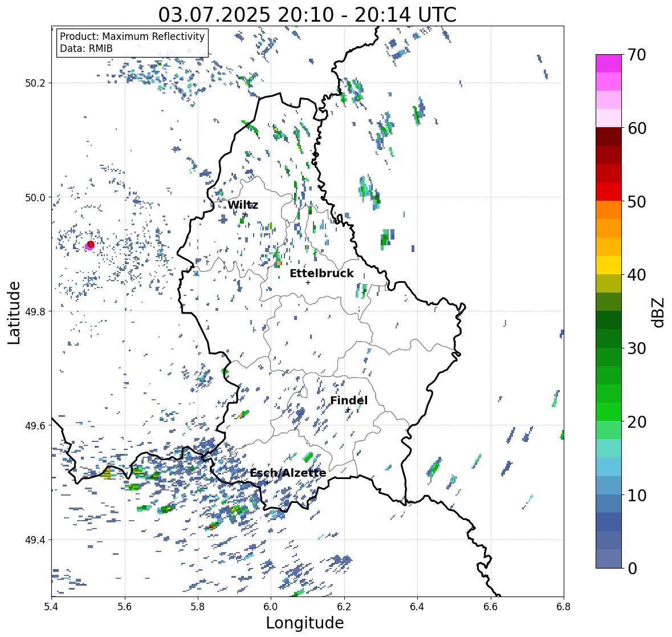Click the 5.8 longitude tick label
The image size is (672, 637).
pos(198,607)
